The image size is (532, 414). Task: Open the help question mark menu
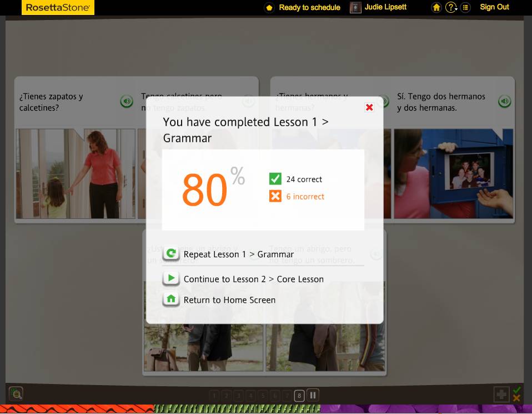[x=451, y=7]
